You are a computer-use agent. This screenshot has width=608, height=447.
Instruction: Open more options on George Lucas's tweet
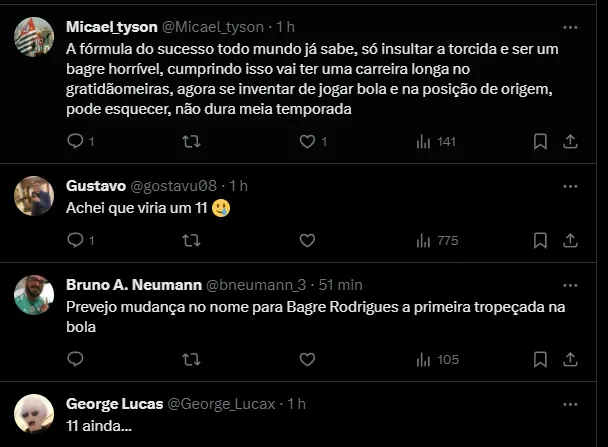click(x=570, y=404)
